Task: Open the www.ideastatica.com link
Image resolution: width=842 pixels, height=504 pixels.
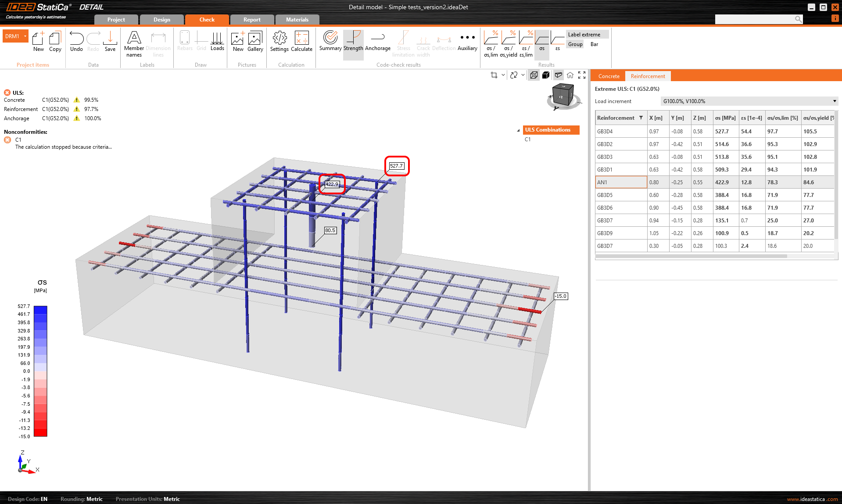Action: tap(812, 499)
